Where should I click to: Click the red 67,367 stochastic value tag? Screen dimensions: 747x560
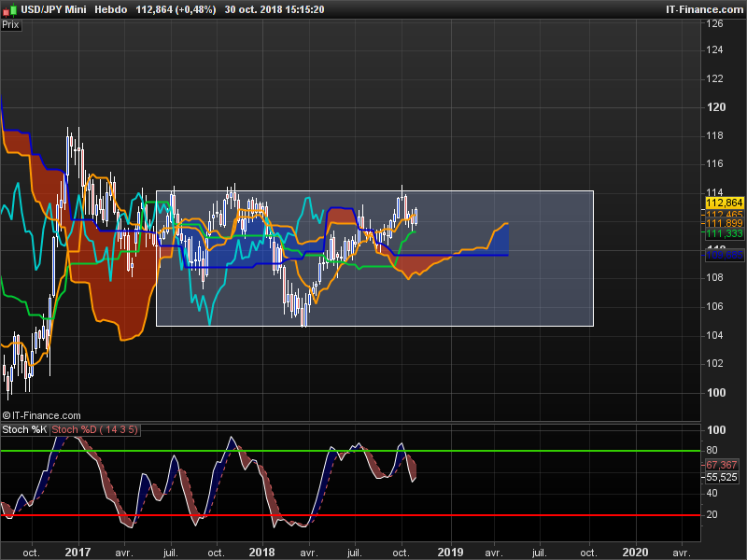click(x=721, y=465)
